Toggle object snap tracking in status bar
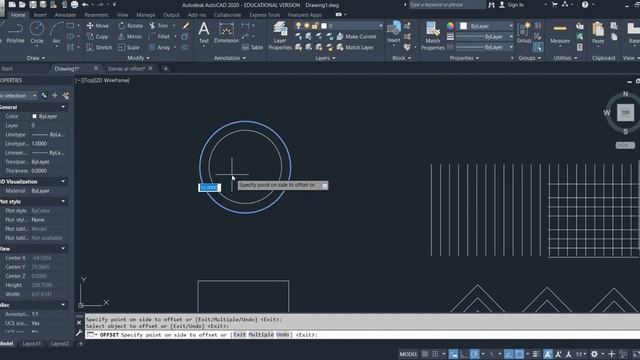 tap(508, 354)
